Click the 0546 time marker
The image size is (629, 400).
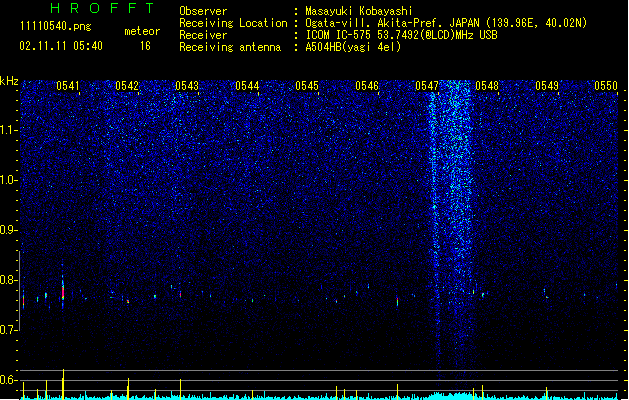pos(367,86)
